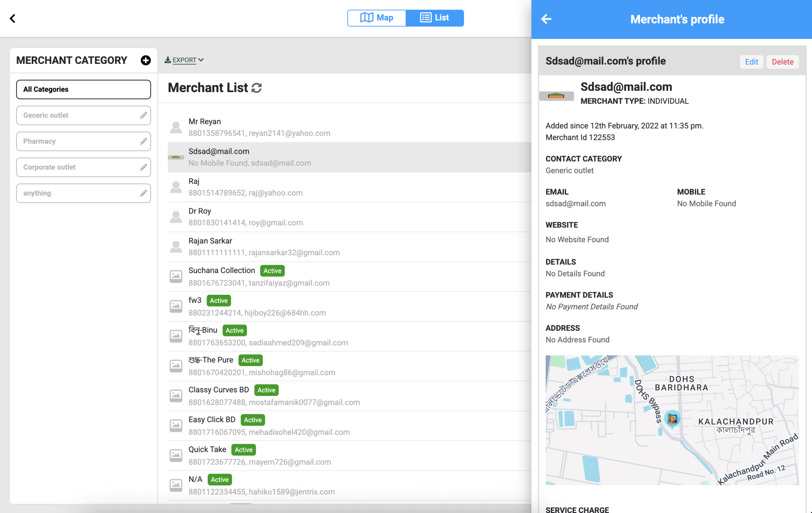Screen dimensions: 812x513
Task: Click pencil icon for Corporate outlet
Action: (143, 167)
